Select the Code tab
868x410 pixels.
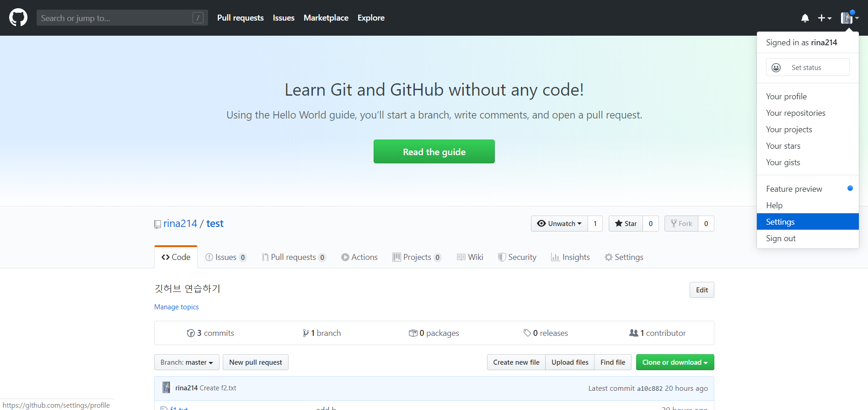(x=176, y=257)
